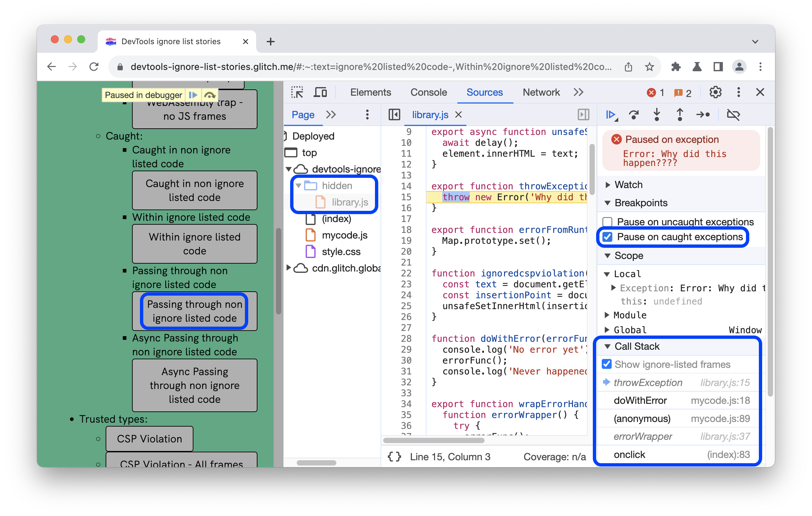Click the Inspect element picker icon

298,93
